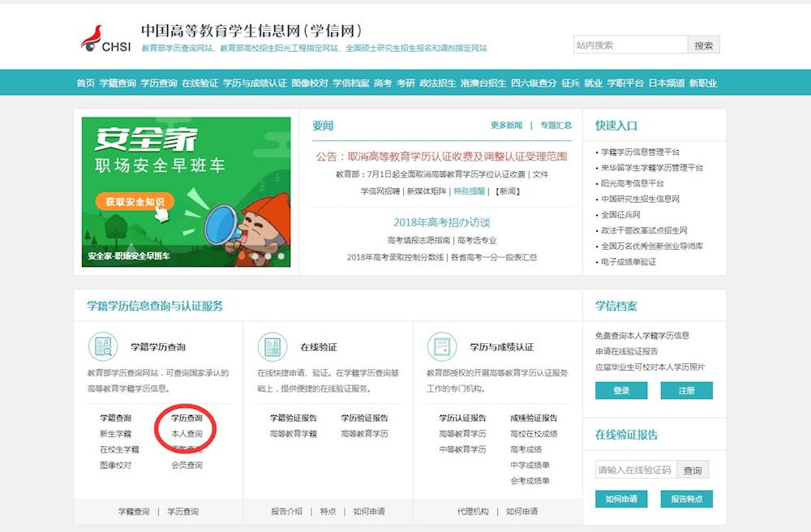Open the 会考成绩单 link
This screenshot has width=811, height=532.
[x=530, y=481]
